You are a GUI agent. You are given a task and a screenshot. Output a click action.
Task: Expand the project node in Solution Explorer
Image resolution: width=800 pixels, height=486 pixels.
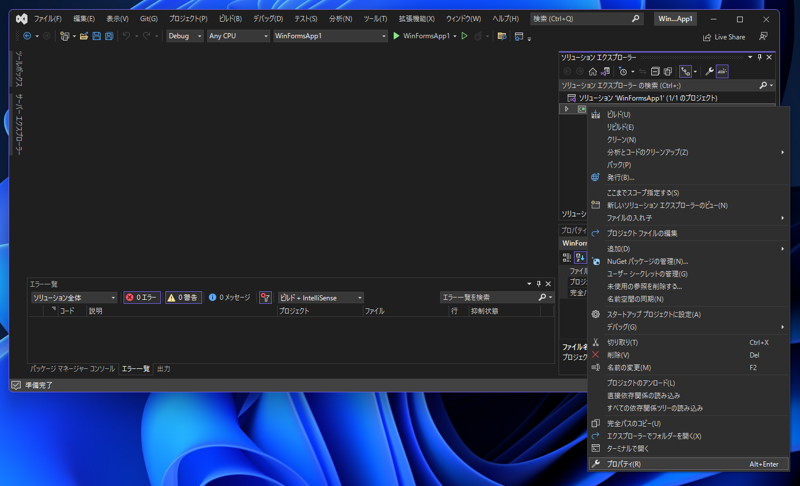pos(566,109)
